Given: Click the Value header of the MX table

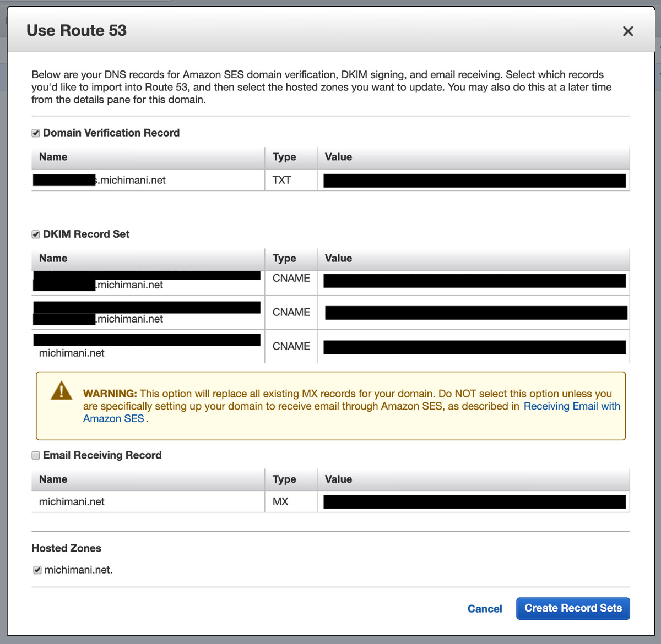Looking at the screenshot, I should [338, 479].
